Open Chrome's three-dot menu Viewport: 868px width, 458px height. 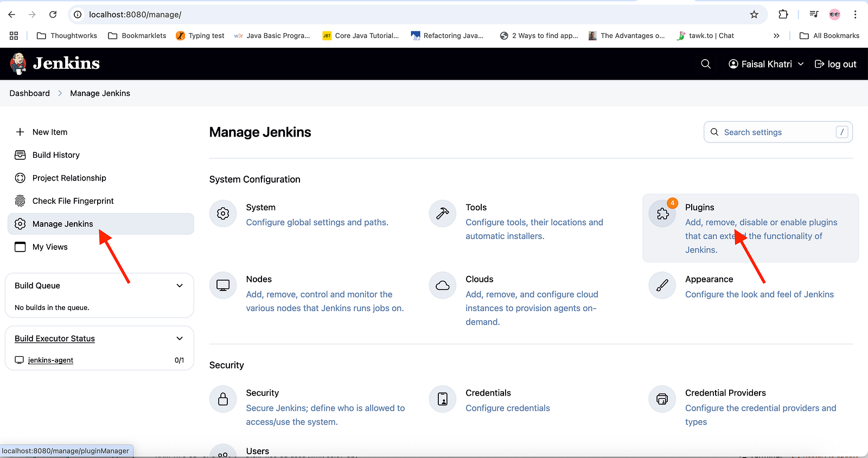click(856, 15)
